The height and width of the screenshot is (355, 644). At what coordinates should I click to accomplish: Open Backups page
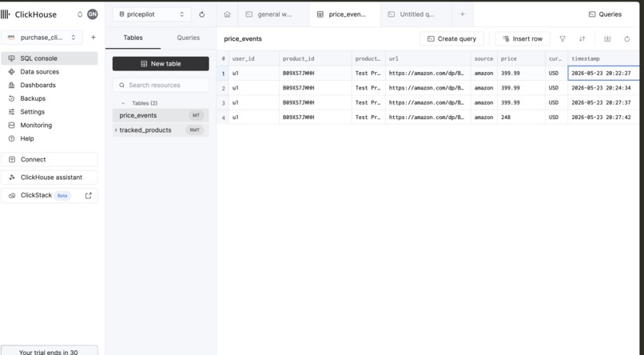(50, 98)
